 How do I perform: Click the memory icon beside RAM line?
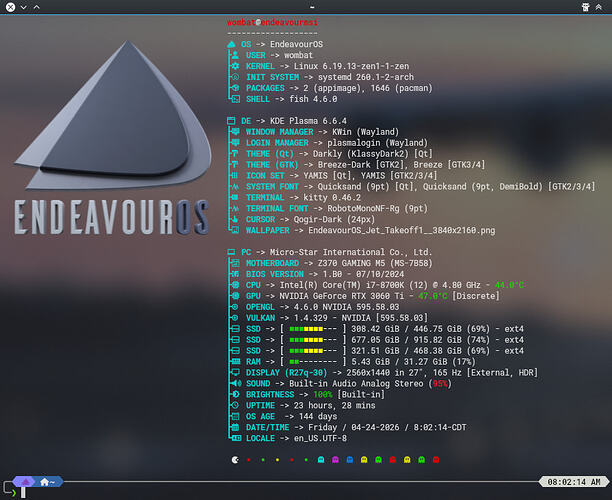tap(235, 361)
